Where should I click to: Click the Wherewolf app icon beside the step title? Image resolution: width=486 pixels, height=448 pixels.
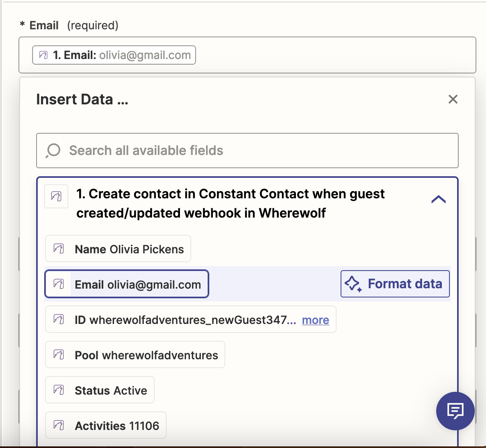click(56, 196)
